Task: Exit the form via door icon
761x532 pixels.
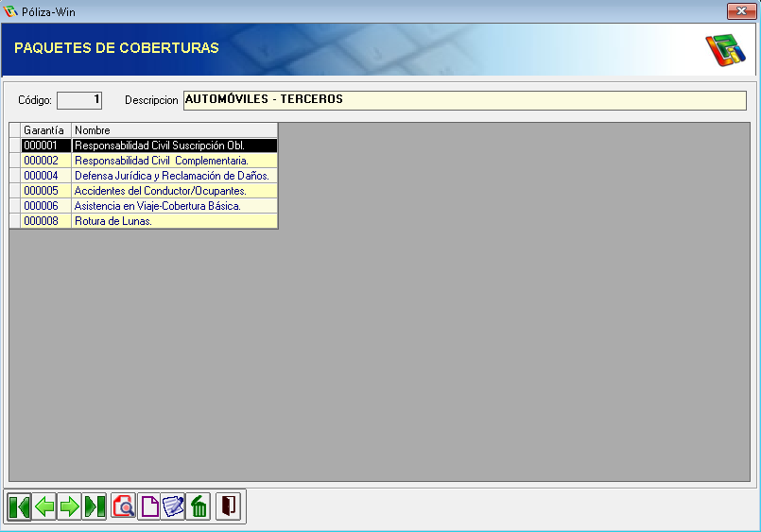Action: [x=228, y=506]
